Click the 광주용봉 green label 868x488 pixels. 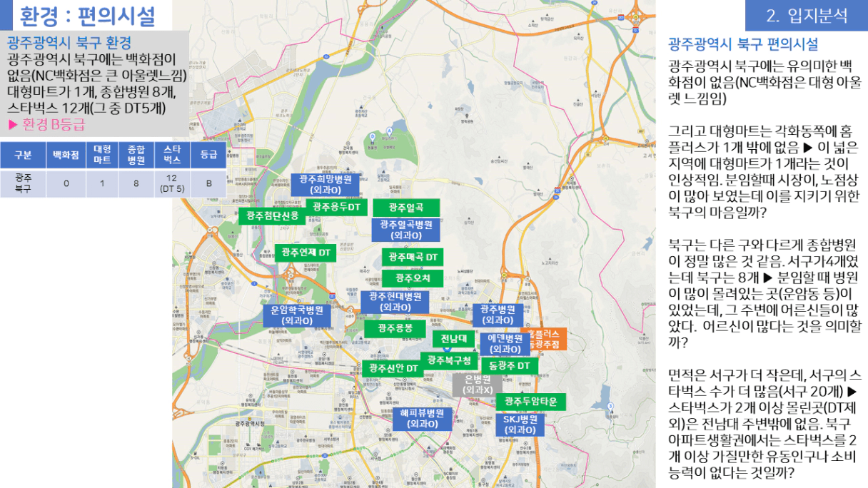click(x=395, y=328)
